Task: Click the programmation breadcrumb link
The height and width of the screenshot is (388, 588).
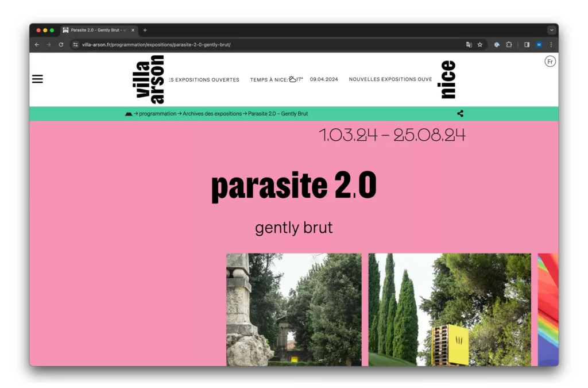Action: click(157, 114)
